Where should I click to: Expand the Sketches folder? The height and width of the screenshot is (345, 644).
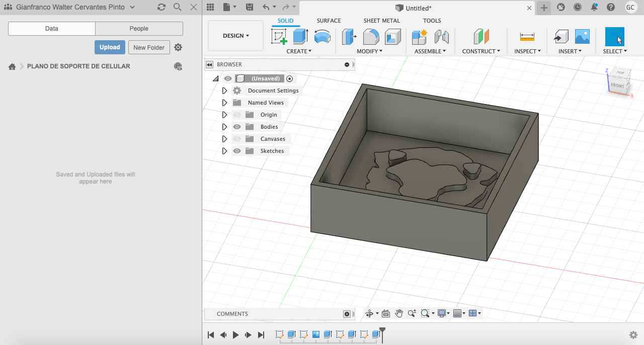pos(225,151)
